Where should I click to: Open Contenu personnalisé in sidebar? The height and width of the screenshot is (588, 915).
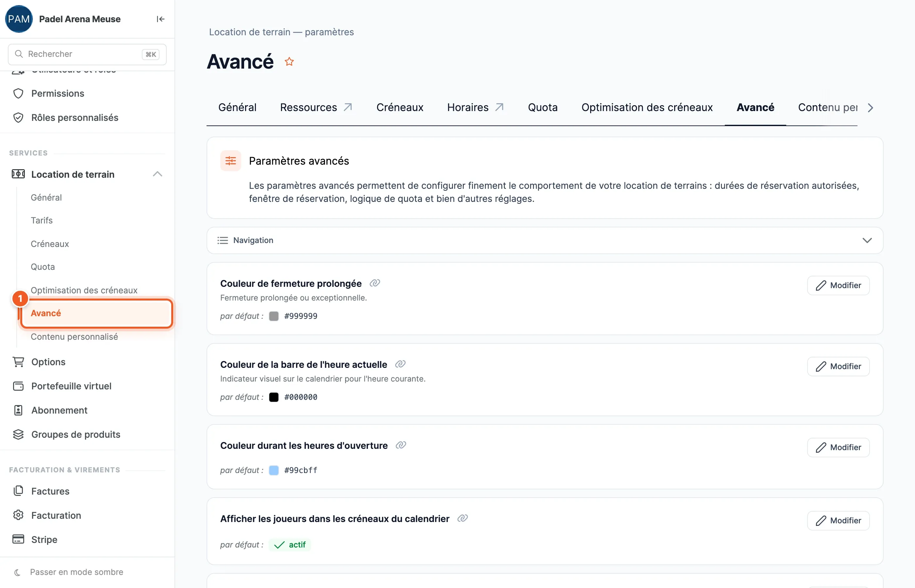tap(75, 336)
